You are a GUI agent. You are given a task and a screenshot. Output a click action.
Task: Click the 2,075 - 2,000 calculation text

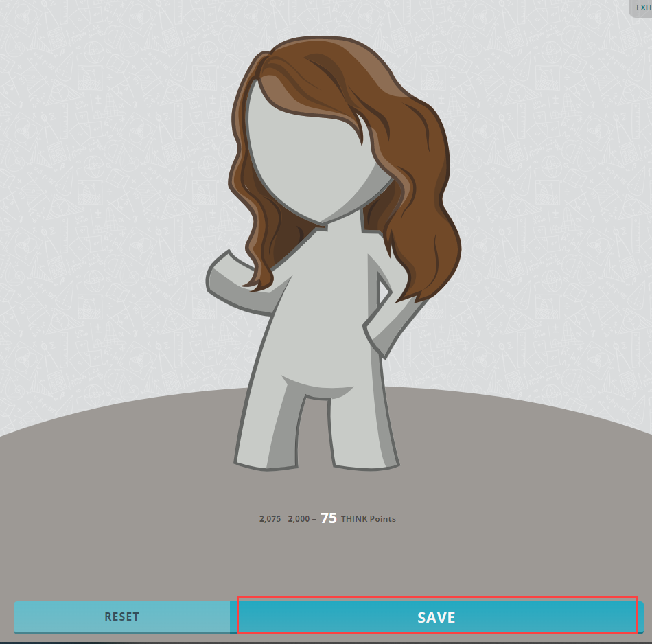point(287,519)
